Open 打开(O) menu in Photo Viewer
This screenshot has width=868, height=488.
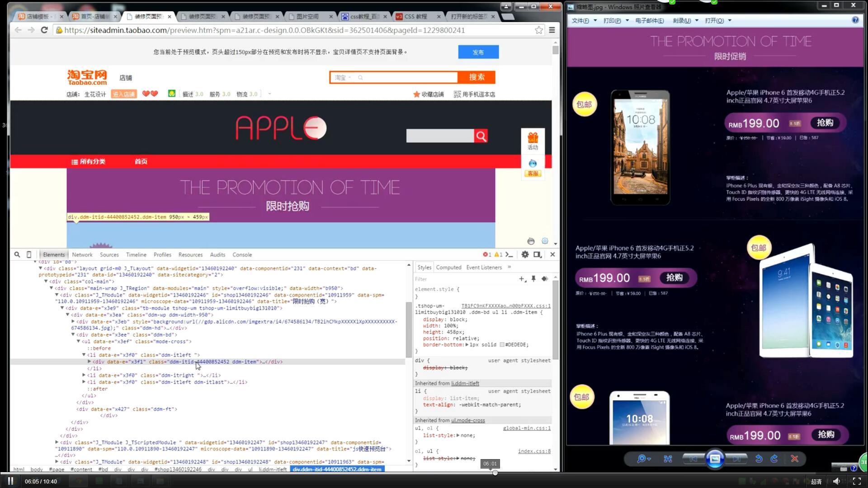[x=718, y=20]
